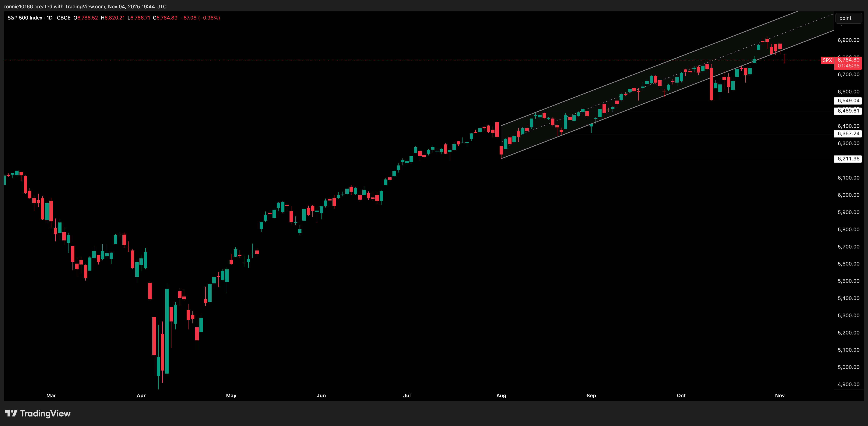
Task: Click the '1D' timeframe label
Action: [x=49, y=18]
